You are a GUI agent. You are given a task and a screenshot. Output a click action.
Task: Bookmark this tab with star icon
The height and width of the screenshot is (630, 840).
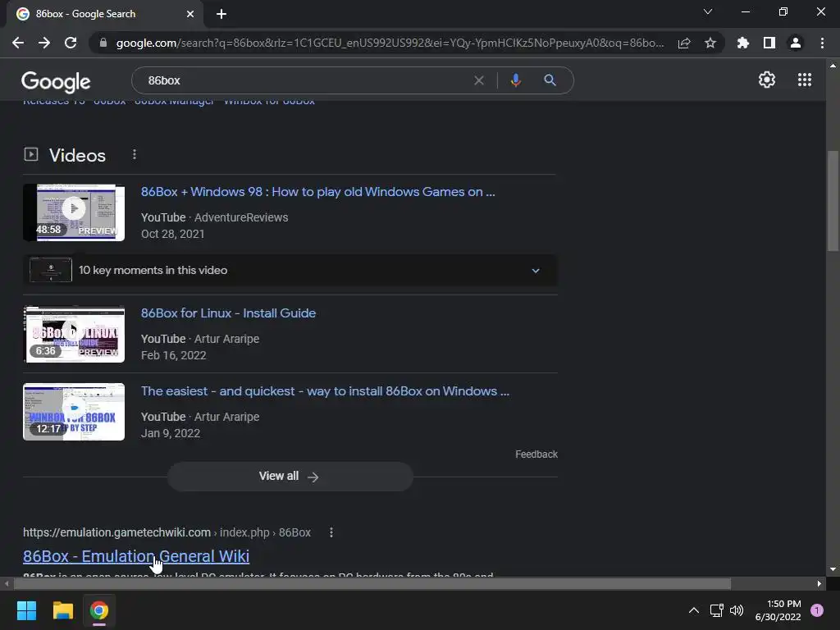click(710, 43)
